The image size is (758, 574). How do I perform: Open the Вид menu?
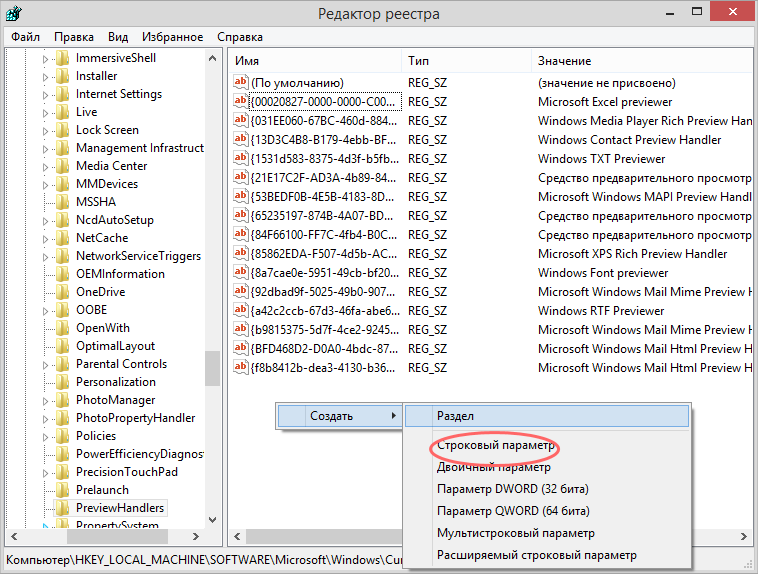pos(118,37)
